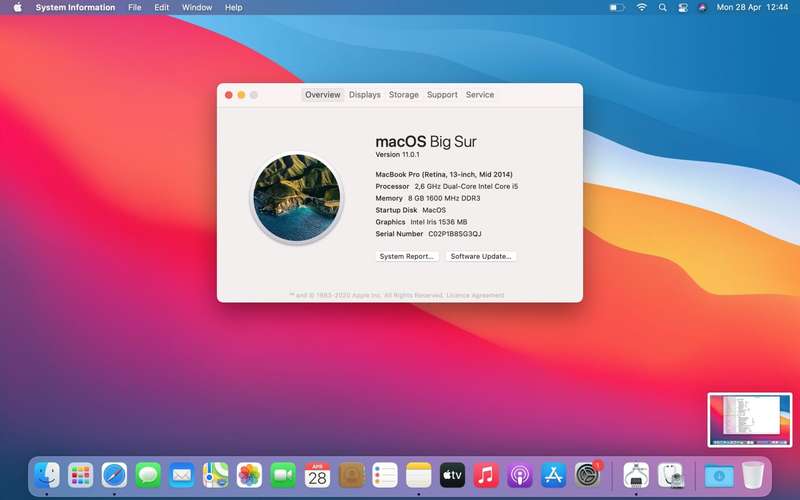Open the App Store in the Dock
Viewport: 800px width, 500px height.
tap(554, 476)
